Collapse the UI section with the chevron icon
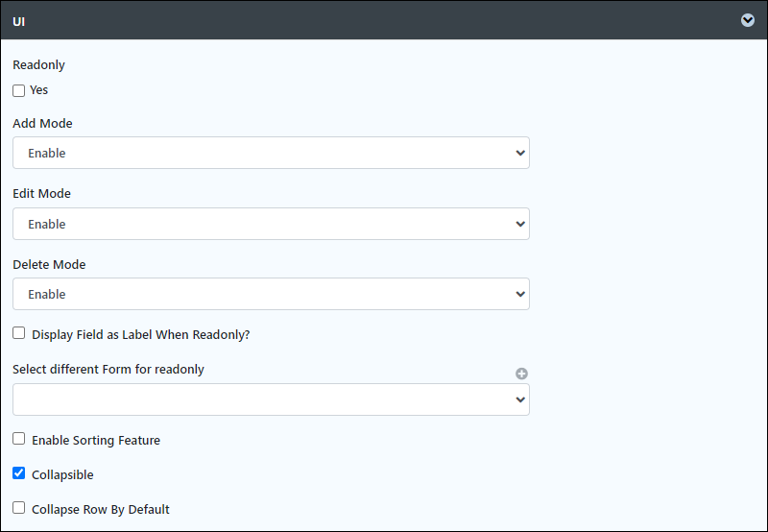The image size is (768, 532). click(x=748, y=20)
